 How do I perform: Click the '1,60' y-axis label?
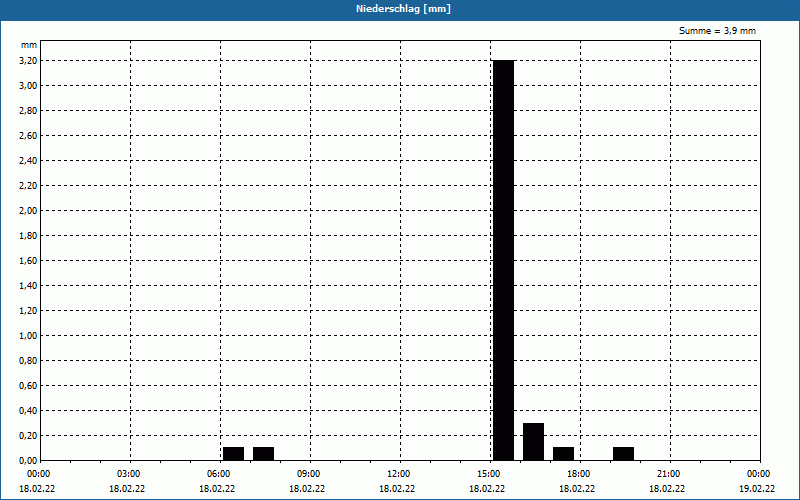point(28,261)
